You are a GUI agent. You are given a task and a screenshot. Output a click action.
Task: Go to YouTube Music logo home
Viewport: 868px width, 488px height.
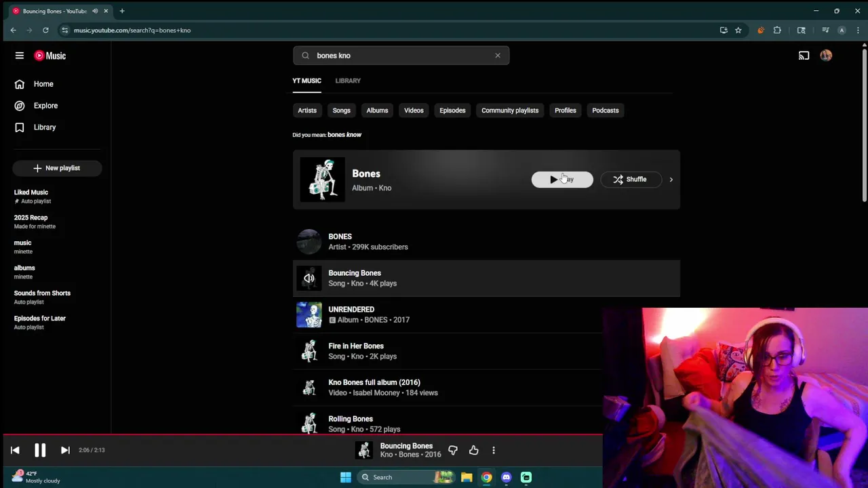50,56
